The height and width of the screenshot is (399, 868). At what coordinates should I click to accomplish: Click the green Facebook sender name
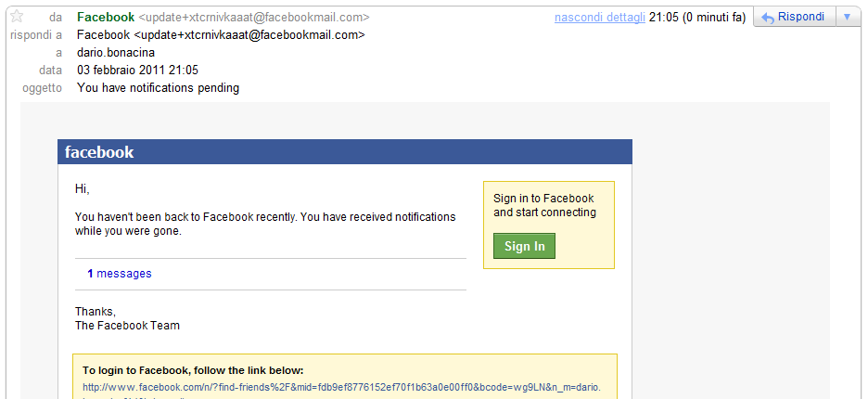[106, 17]
